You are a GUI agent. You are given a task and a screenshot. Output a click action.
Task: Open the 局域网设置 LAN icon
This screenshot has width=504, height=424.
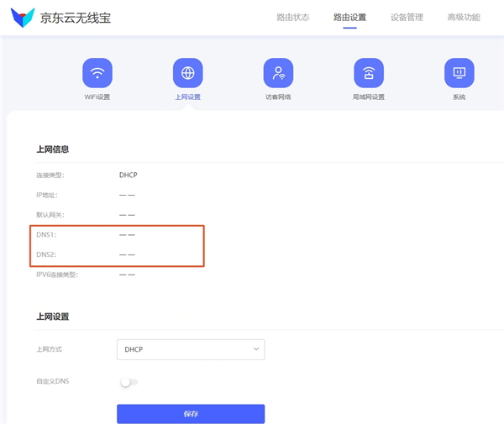[368, 73]
